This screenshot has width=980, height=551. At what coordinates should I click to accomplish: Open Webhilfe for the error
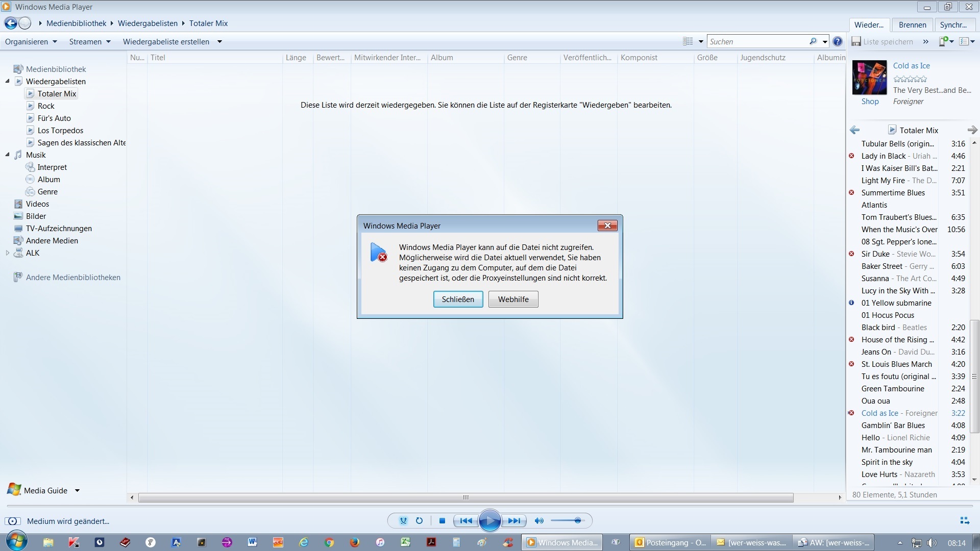pos(513,299)
